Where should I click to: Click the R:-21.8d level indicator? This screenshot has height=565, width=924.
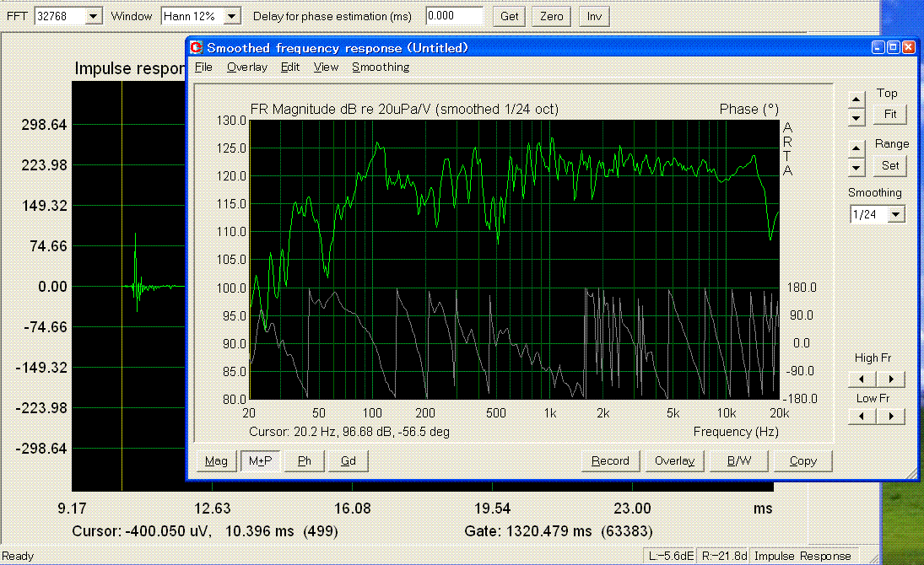(724, 557)
